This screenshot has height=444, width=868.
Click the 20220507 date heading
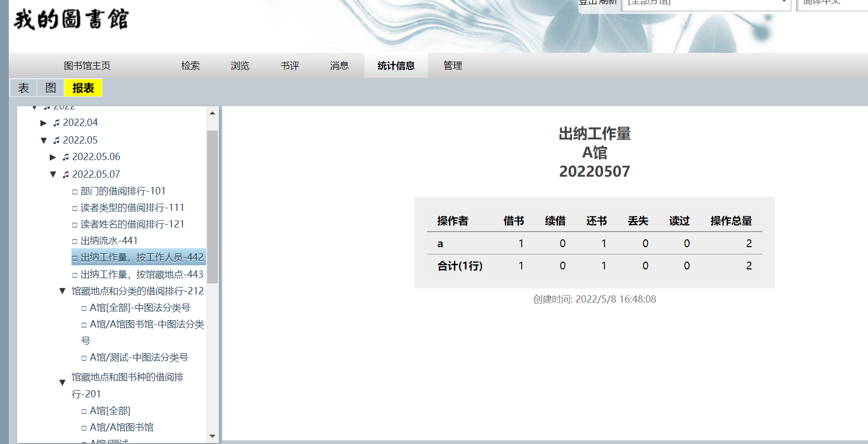pos(595,171)
